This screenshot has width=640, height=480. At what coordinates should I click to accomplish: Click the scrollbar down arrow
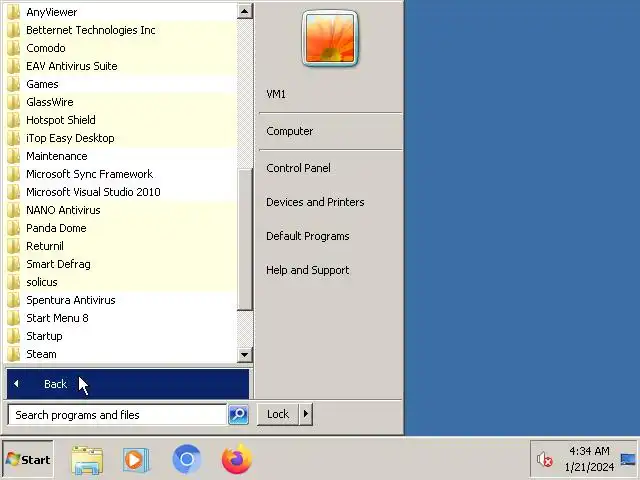click(245, 355)
